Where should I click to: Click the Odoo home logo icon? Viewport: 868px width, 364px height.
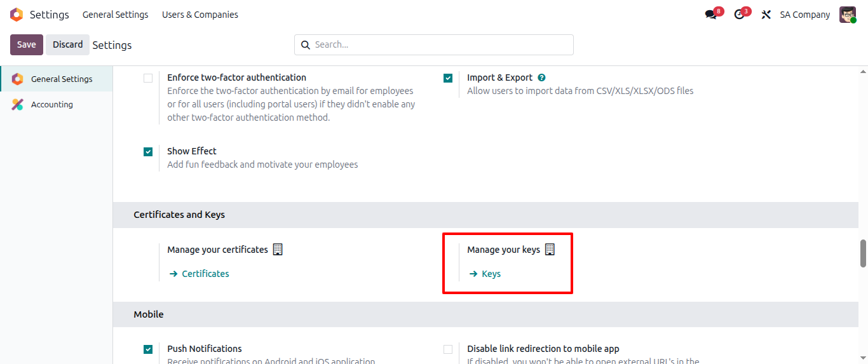click(x=17, y=15)
